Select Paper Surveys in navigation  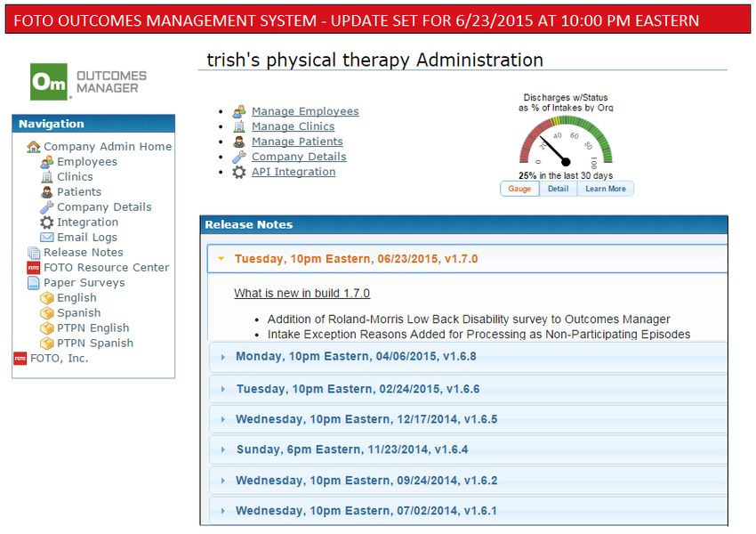(84, 283)
